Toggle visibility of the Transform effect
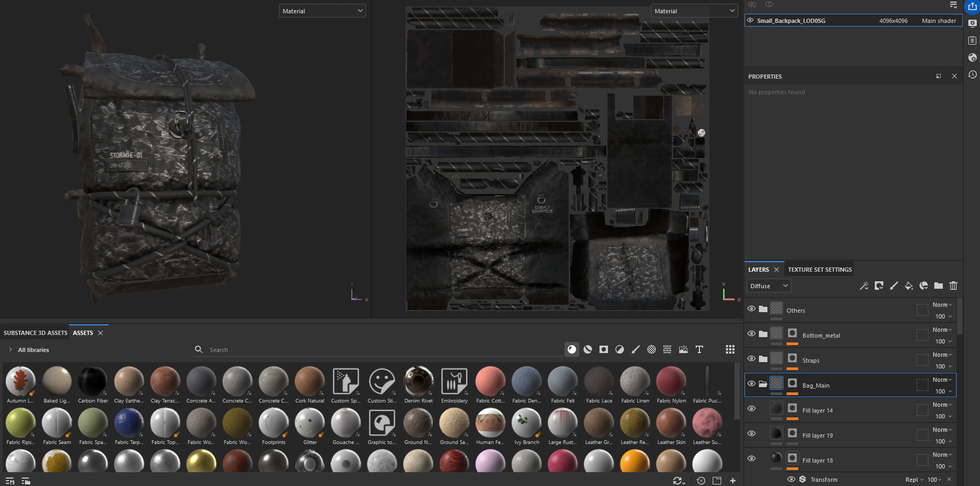The width and height of the screenshot is (980, 486). tap(791, 479)
